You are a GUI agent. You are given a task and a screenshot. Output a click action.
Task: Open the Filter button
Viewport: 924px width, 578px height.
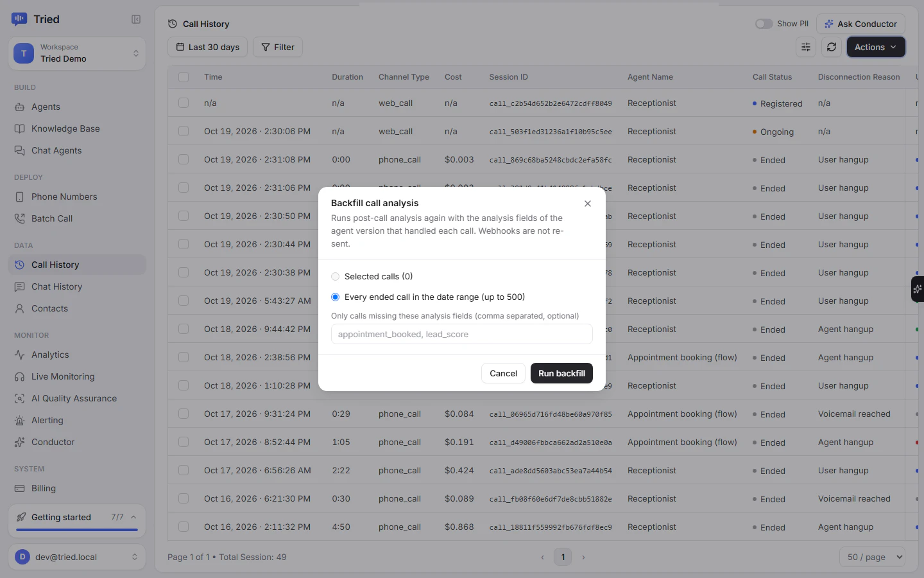(278, 47)
